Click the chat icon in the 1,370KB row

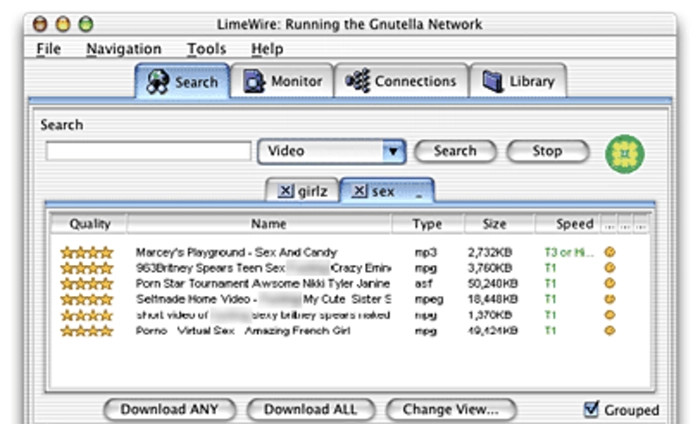[x=610, y=315]
